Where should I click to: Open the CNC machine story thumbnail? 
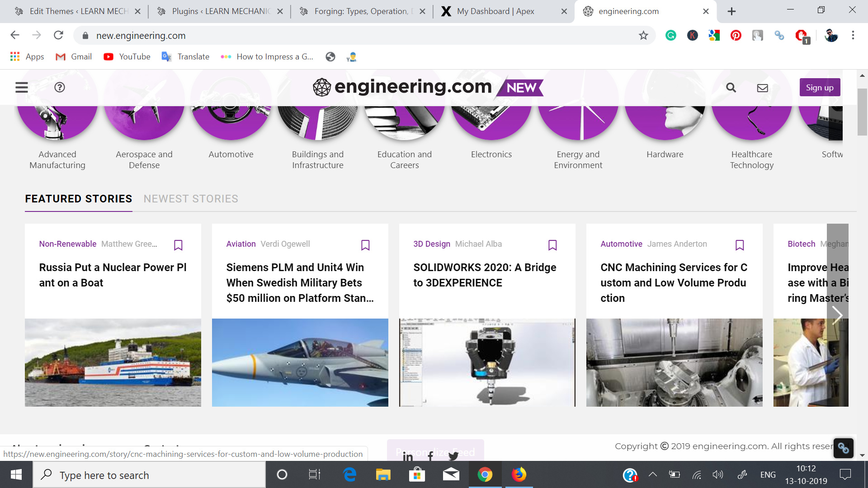click(675, 362)
